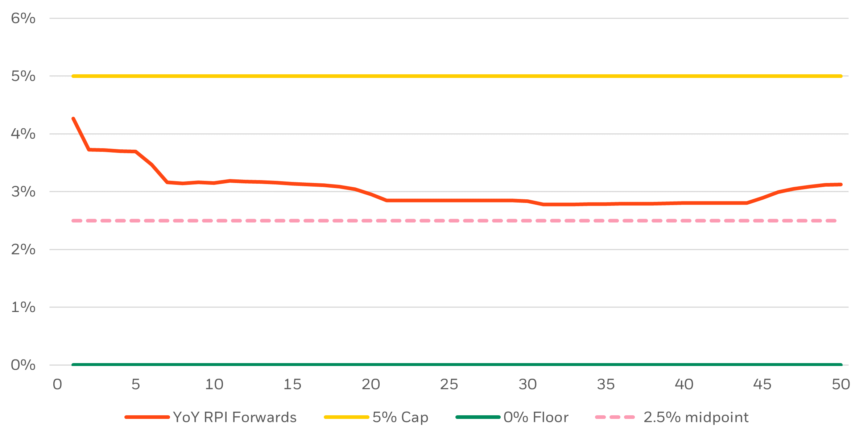Click the orange line's starting peak point
This screenshot has height=441, width=868.
click(74, 119)
